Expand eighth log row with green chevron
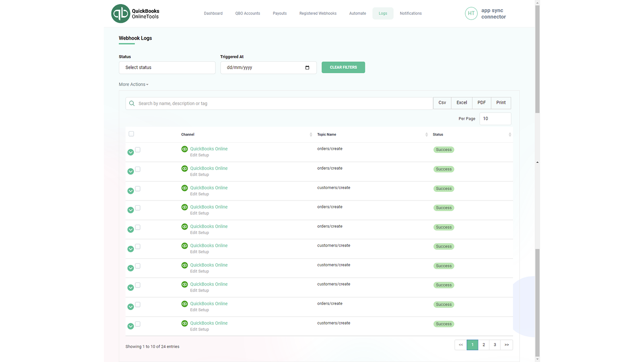The width and height of the screenshot is (644, 362). (130, 287)
